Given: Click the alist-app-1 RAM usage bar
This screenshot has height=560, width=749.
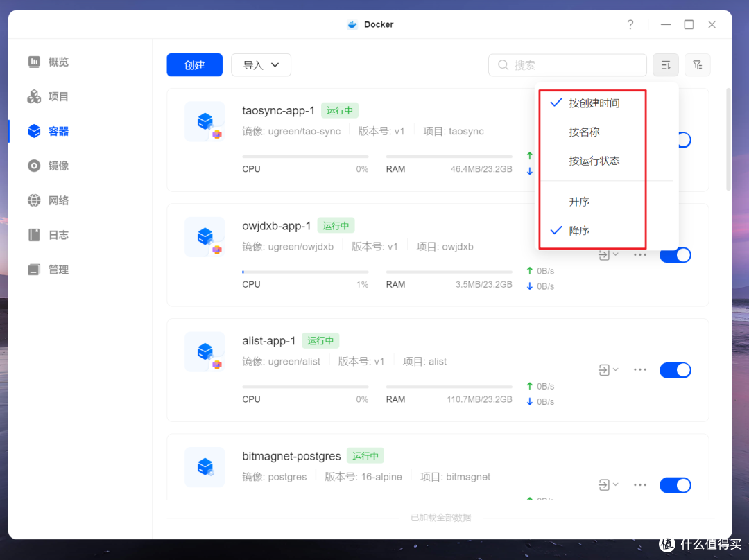Looking at the screenshot, I should click(x=449, y=387).
